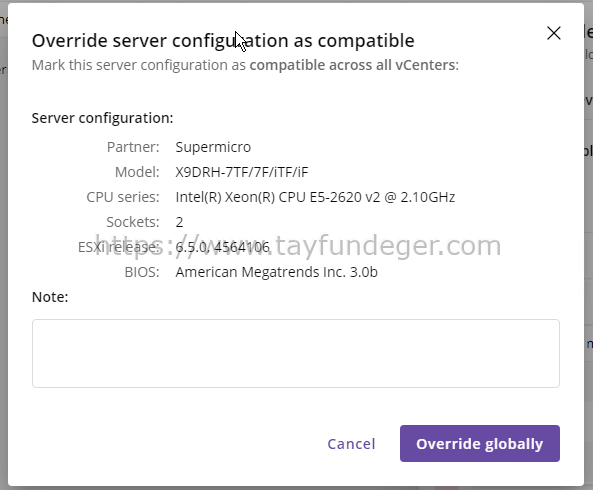Close the override dialog with the X icon

554,33
